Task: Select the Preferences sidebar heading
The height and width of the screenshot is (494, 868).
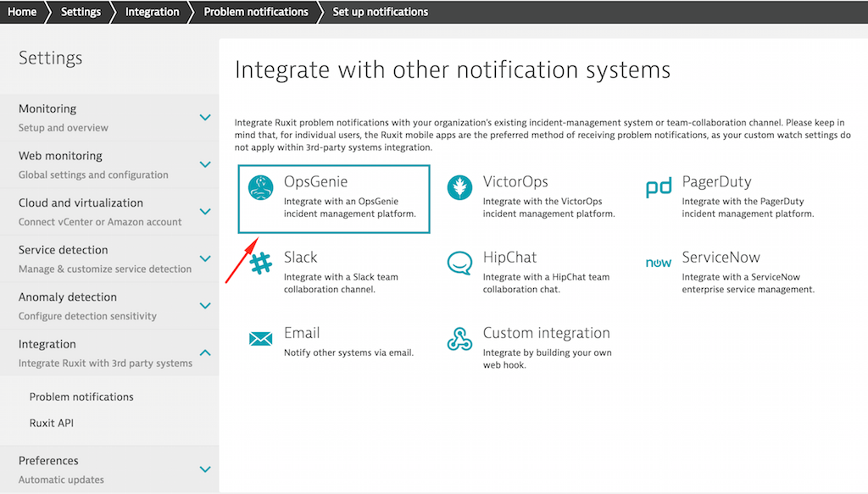Action: [x=48, y=460]
